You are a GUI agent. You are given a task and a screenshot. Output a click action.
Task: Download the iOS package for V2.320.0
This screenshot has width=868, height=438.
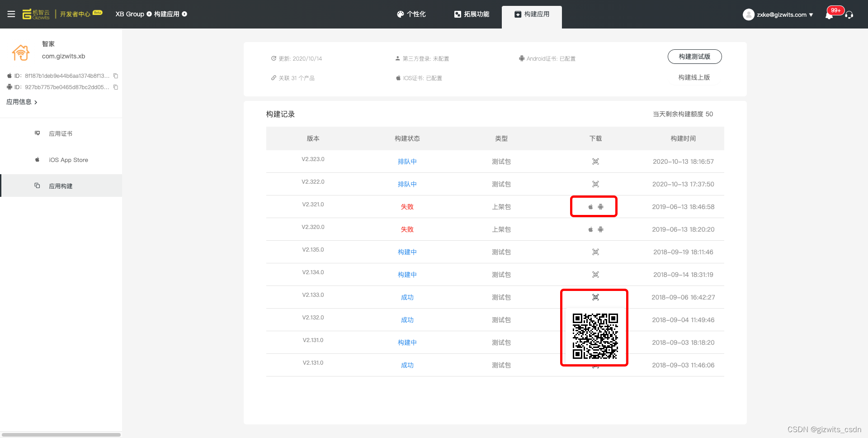tap(590, 229)
